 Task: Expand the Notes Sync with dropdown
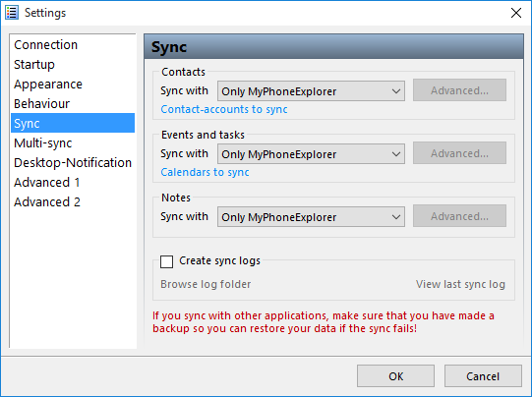point(311,216)
